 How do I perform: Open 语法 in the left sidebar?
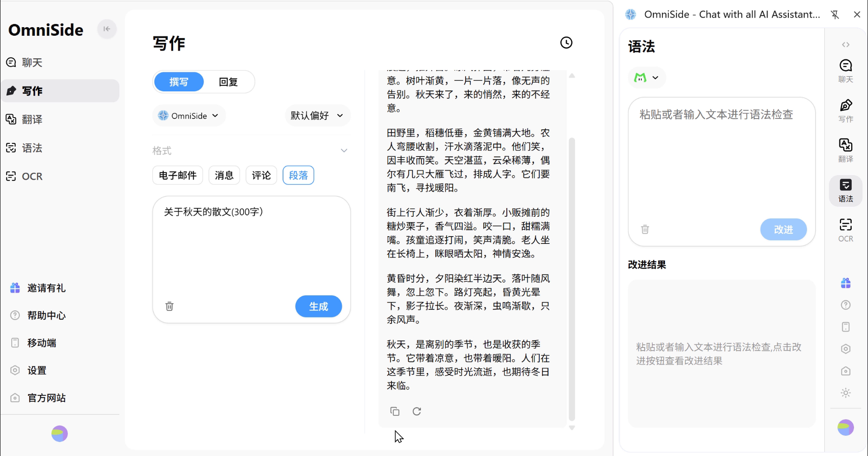coord(32,148)
